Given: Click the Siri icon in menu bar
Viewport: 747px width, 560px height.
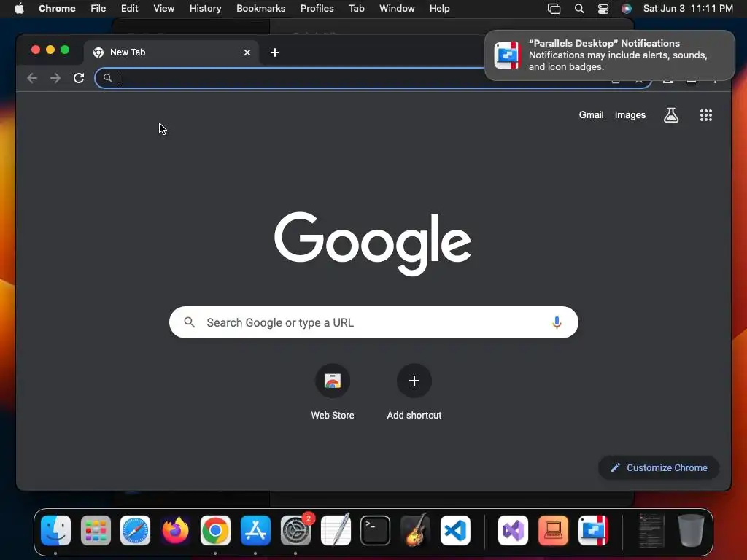Looking at the screenshot, I should [x=627, y=9].
